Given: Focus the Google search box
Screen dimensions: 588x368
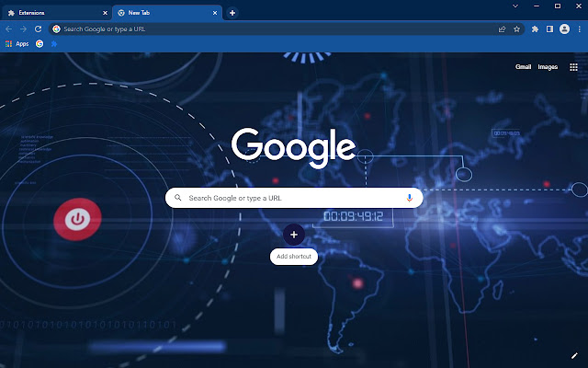Looking at the screenshot, I should [294, 198].
